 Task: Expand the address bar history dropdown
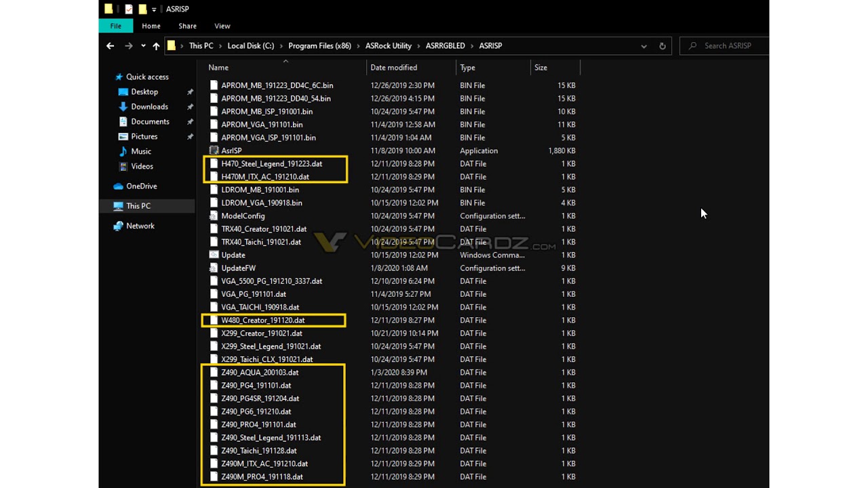pos(644,46)
